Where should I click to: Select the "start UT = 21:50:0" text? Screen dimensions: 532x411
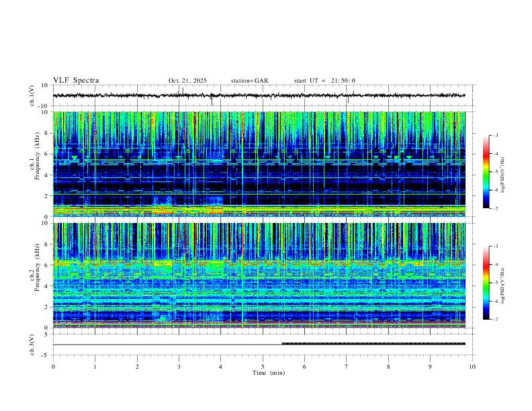324,81
